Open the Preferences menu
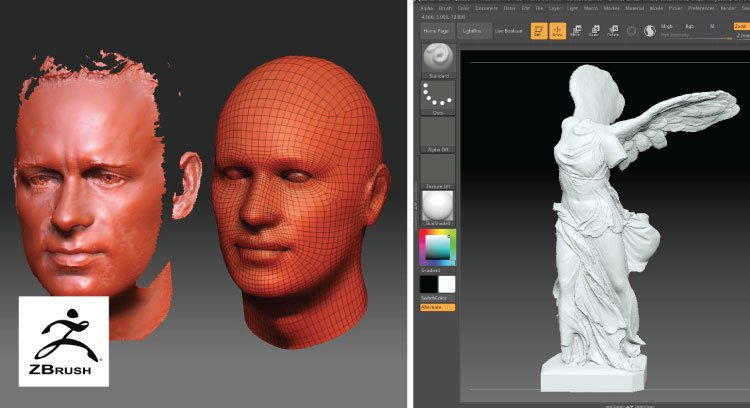 (702, 8)
